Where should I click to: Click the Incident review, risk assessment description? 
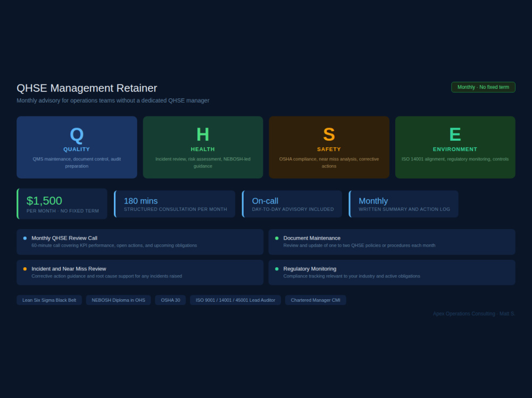click(203, 163)
